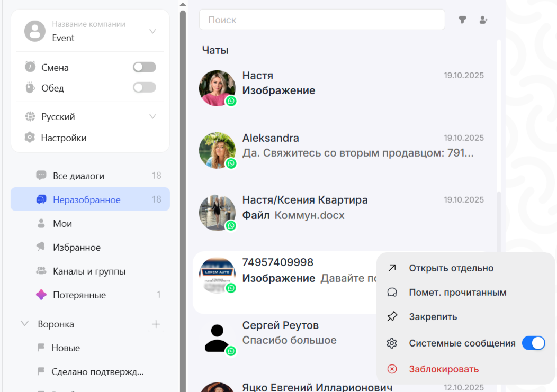Open the Все диалоги folder
The height and width of the screenshot is (392, 557).
(x=78, y=176)
